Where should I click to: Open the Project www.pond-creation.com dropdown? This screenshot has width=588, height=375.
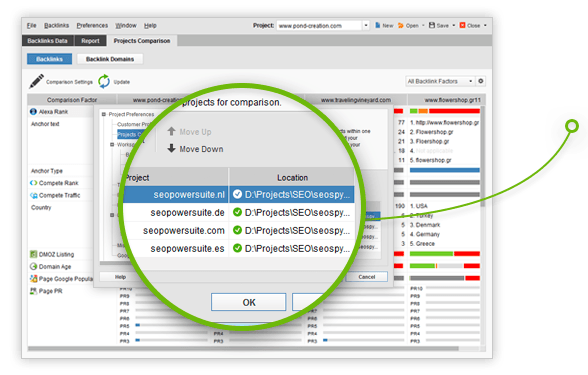tap(323, 26)
